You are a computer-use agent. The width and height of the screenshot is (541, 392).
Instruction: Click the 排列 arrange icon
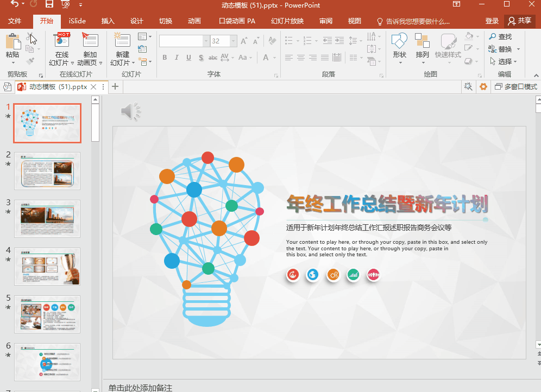(422, 41)
